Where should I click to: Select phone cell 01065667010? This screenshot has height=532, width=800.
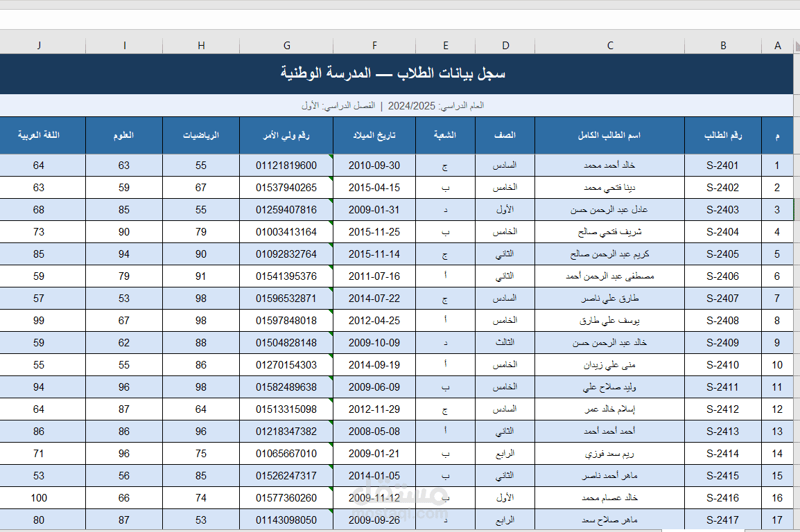(x=286, y=454)
